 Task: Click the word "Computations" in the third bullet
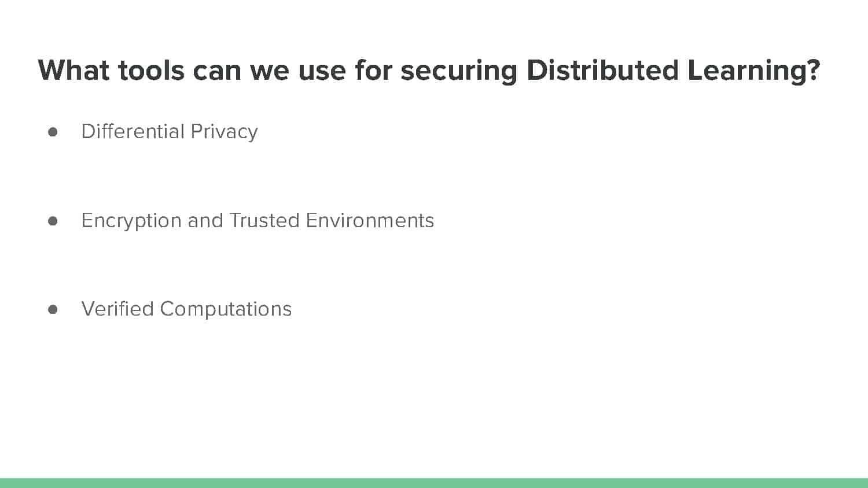click(x=226, y=310)
